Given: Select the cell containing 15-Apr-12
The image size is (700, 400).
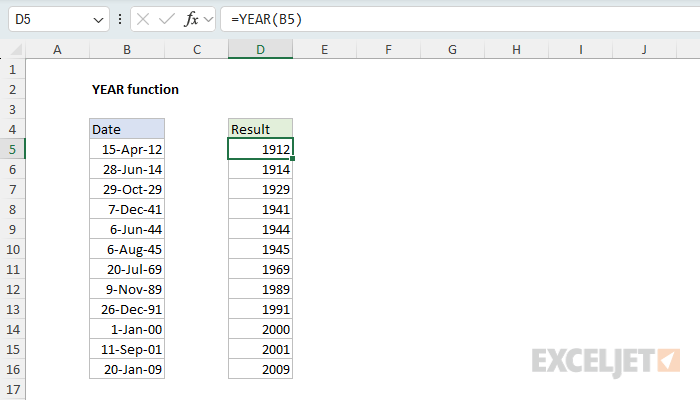Looking at the screenshot, I should coord(127,149).
